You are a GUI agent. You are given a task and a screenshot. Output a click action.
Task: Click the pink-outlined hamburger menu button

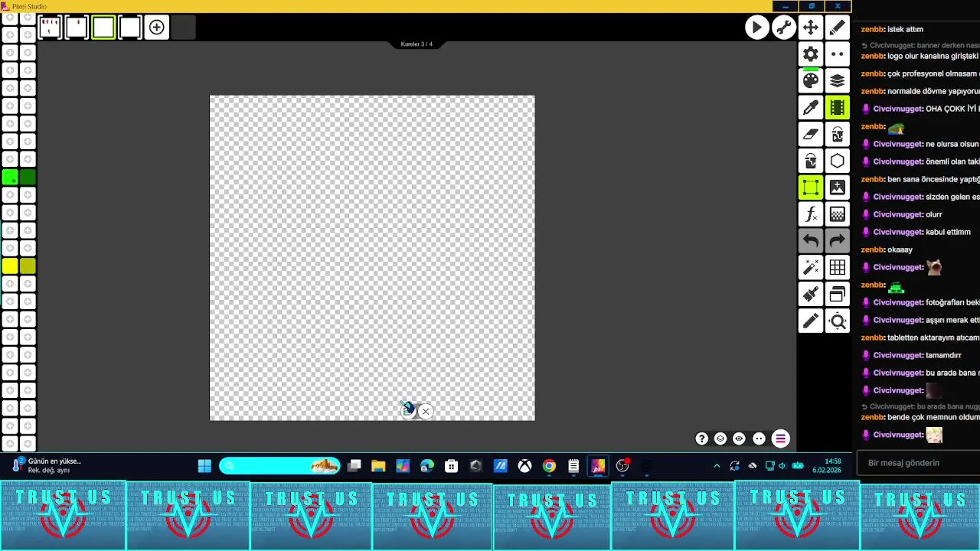pos(780,439)
